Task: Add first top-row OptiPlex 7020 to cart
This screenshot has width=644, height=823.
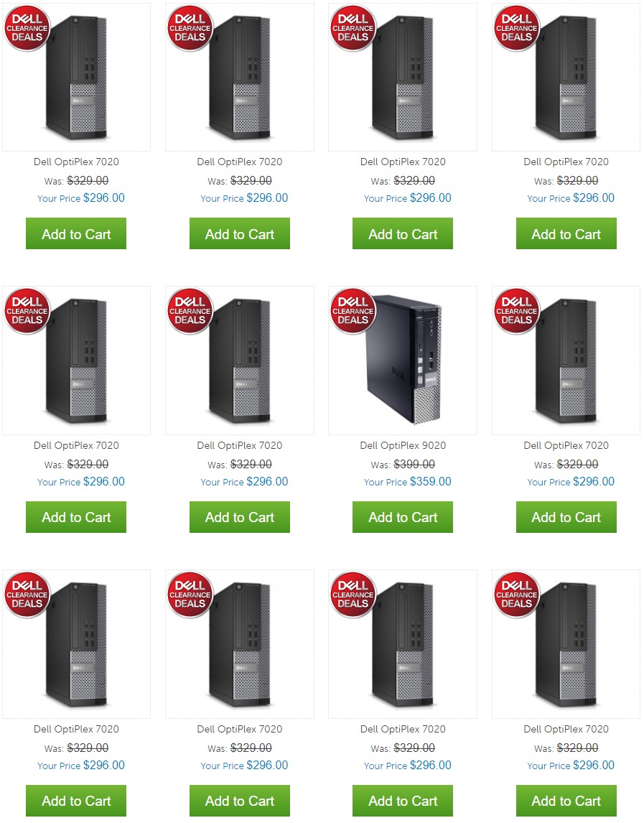Action: 76,233
